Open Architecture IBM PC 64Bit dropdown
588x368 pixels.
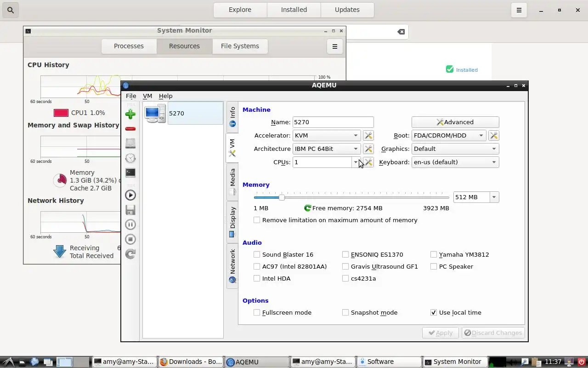pyautogui.click(x=326, y=149)
